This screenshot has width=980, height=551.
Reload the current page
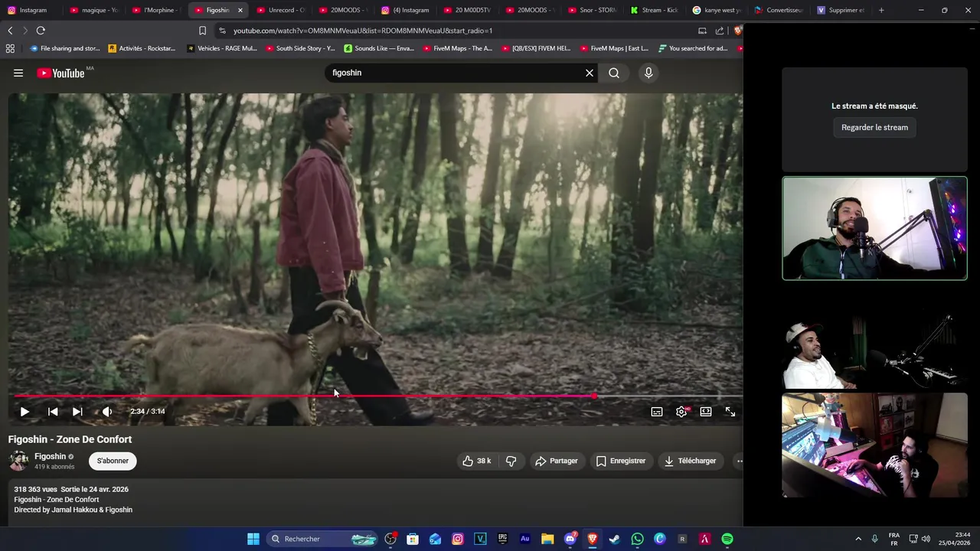[41, 31]
